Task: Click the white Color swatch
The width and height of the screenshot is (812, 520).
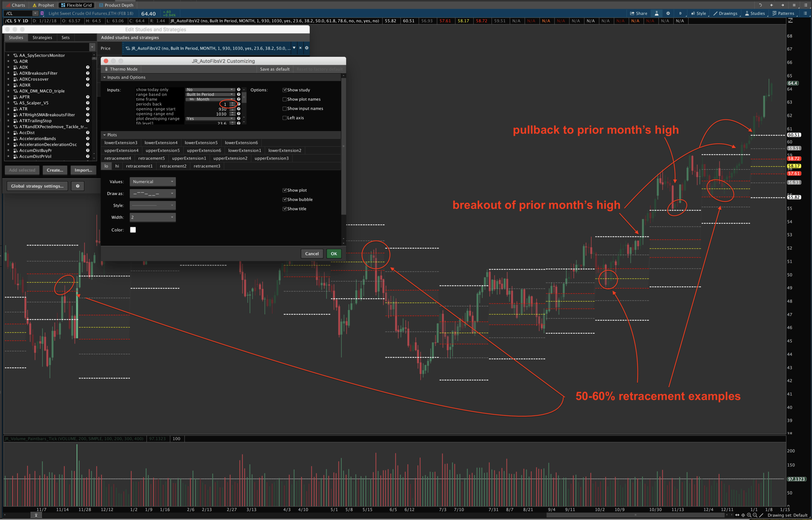Action: point(133,230)
